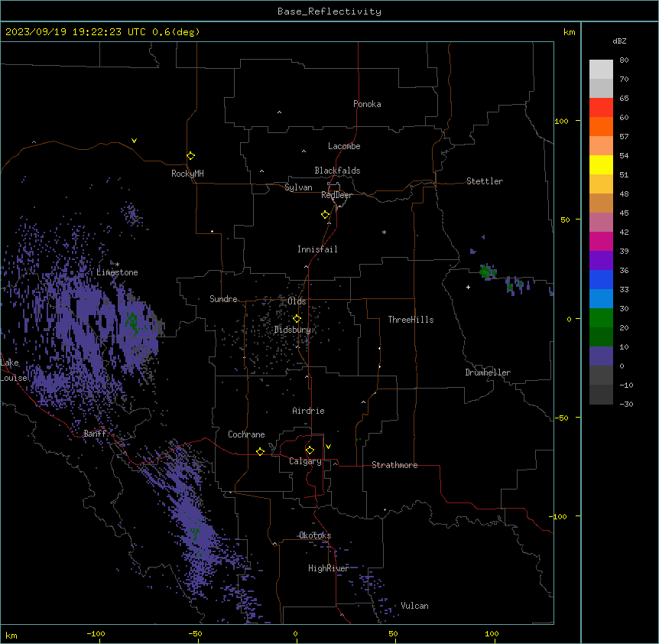Click the Drumheller label
This screenshot has height=644, width=659.
coord(488,372)
